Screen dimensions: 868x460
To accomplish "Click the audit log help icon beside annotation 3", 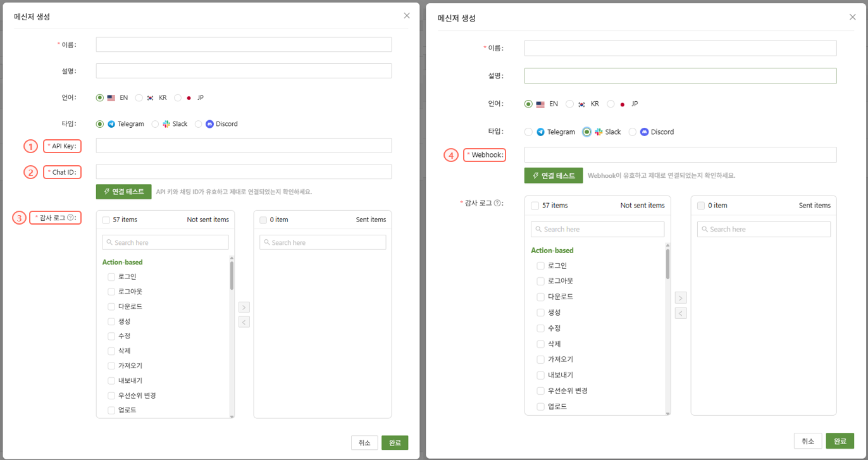I will (71, 218).
